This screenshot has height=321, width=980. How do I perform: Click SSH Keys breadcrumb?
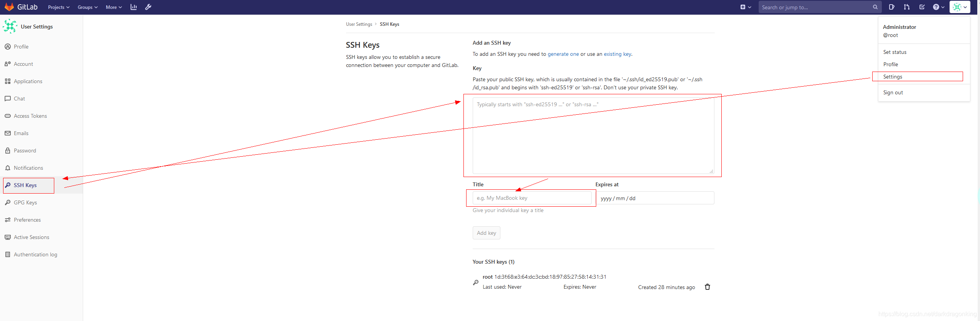[389, 24]
